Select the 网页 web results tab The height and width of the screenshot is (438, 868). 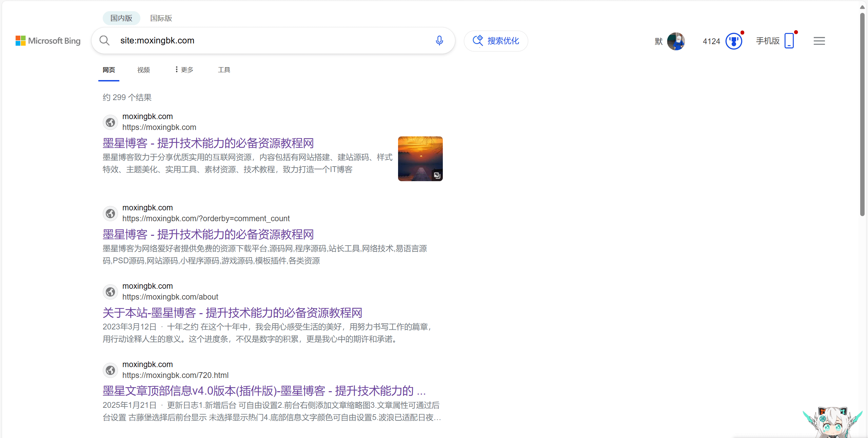[x=109, y=70]
